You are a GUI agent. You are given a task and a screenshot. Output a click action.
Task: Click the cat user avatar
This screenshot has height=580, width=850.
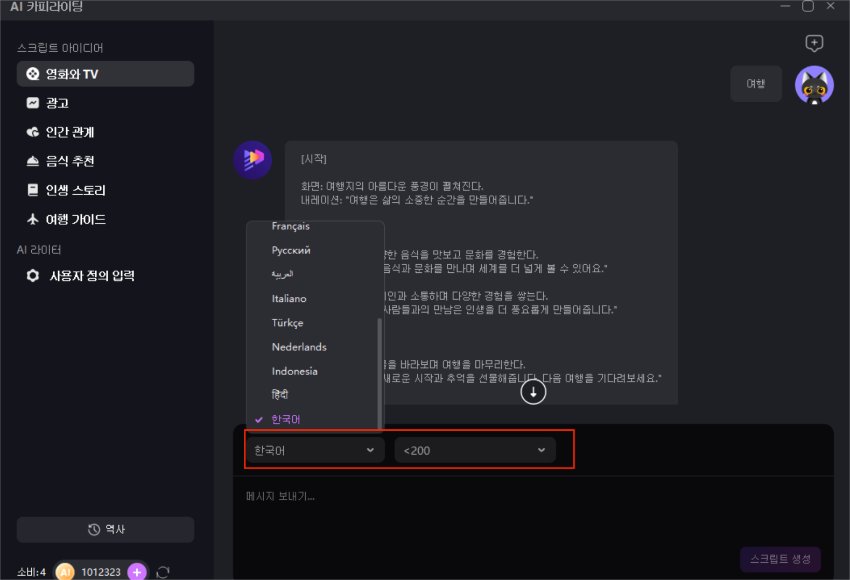[x=814, y=85]
